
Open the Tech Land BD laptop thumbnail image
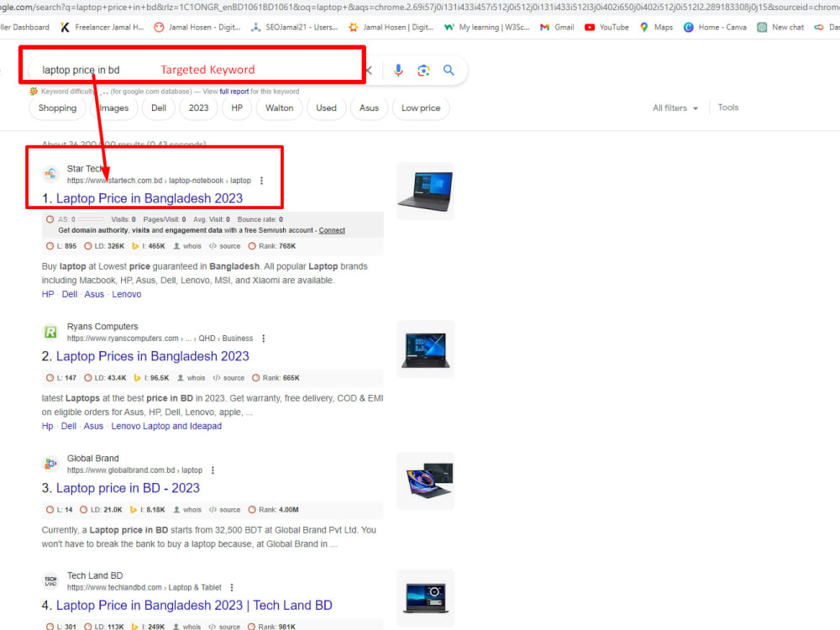pos(425,598)
